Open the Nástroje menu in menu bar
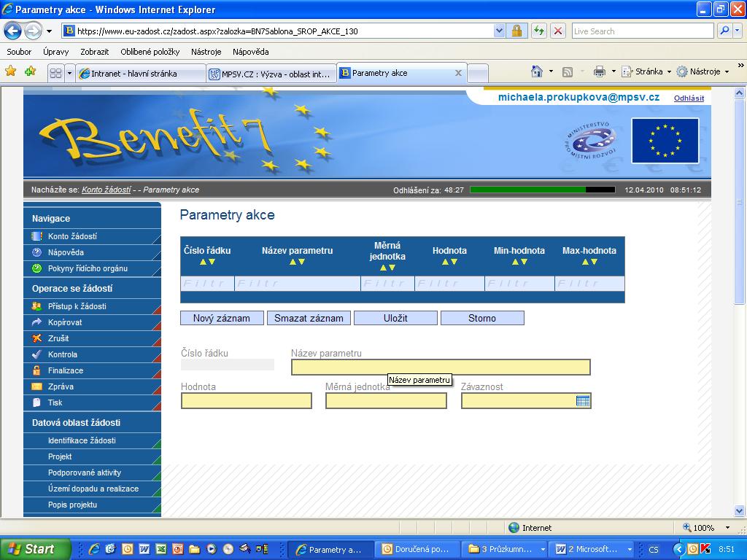This screenshot has height=560, width=747. pos(206,52)
